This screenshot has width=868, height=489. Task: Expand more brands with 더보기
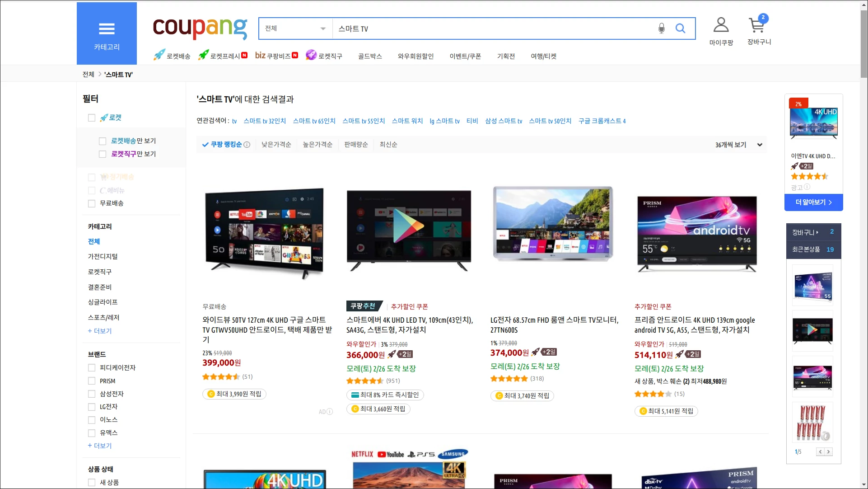pyautogui.click(x=100, y=446)
